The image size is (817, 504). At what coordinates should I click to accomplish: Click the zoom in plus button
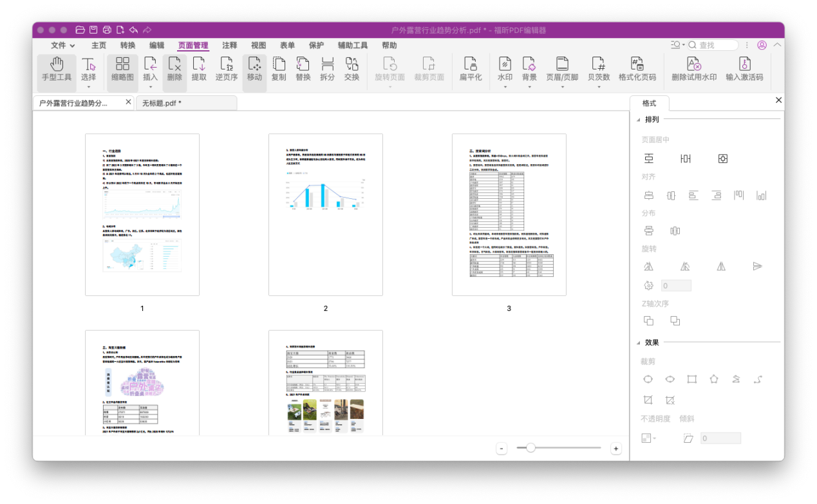click(x=616, y=449)
